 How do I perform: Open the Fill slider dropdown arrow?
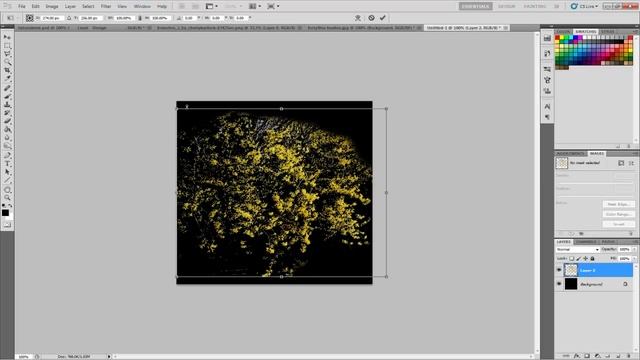tap(634, 258)
